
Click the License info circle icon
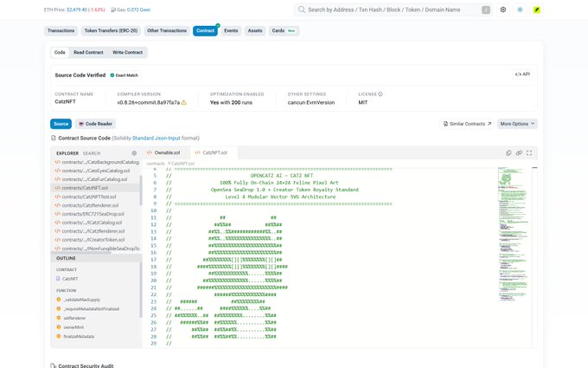380,94
